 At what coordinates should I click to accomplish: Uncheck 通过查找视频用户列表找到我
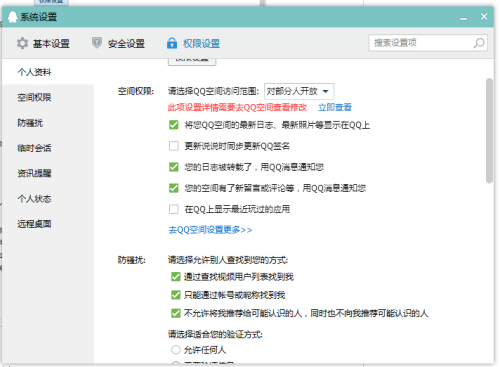[176, 277]
